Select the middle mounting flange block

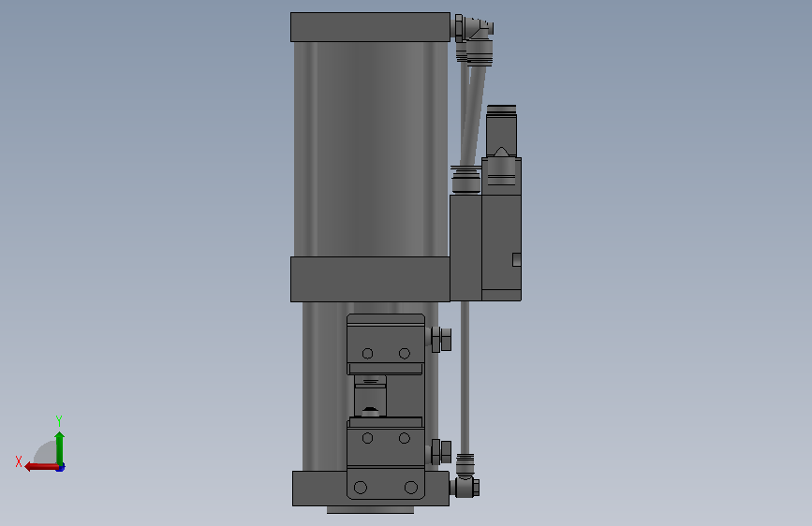pos(370,279)
